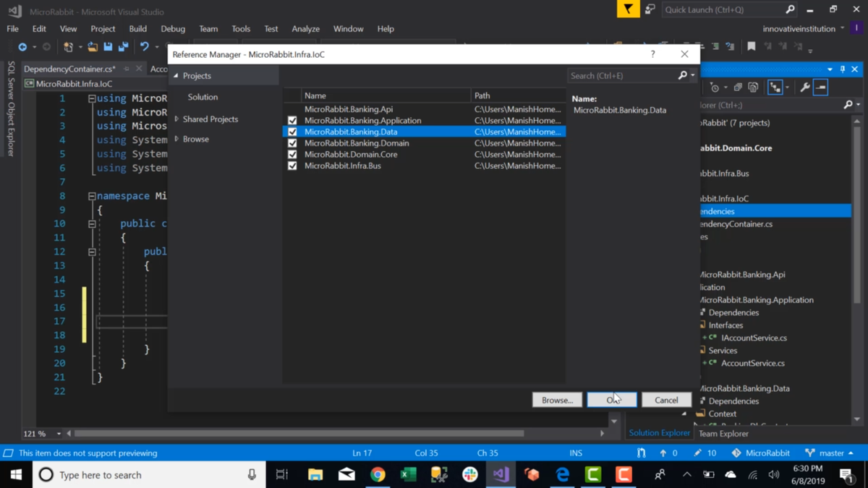Click the Undo arrow icon
The image size is (868, 488).
[144, 47]
